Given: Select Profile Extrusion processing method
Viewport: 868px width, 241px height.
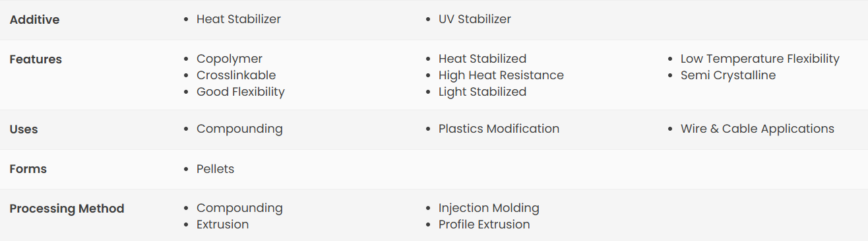Looking at the screenshot, I should point(484,224).
